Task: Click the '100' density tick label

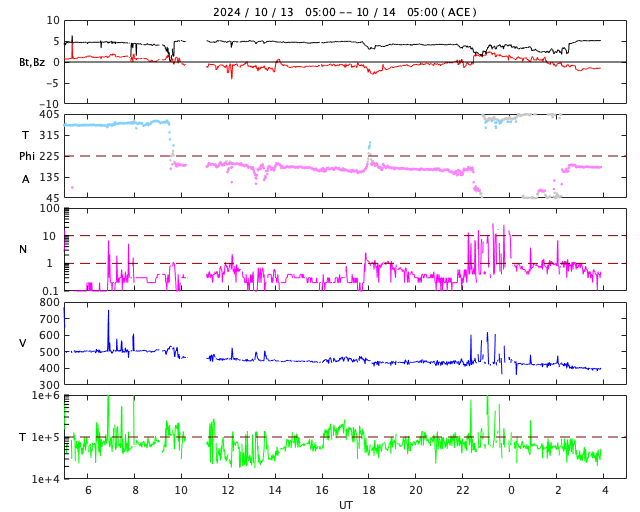Action: 50,208
